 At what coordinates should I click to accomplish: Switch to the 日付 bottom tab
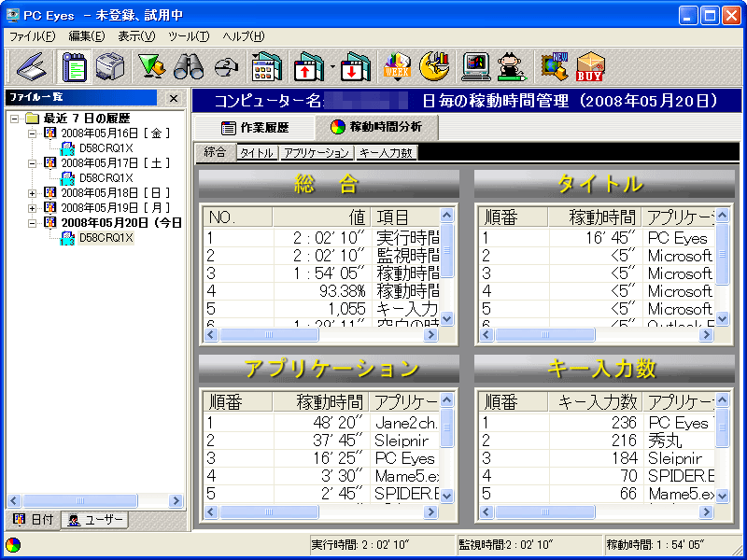pyautogui.click(x=33, y=520)
